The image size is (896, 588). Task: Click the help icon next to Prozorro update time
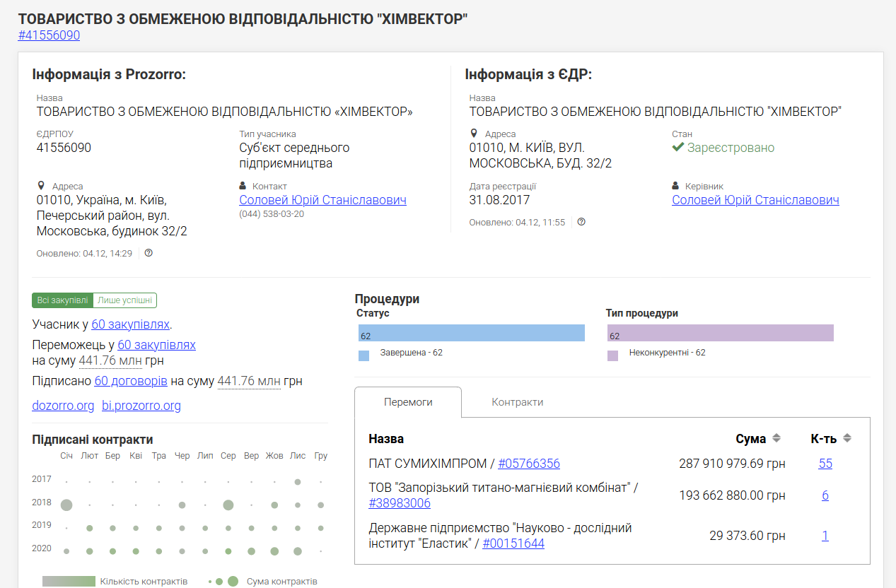click(x=148, y=253)
